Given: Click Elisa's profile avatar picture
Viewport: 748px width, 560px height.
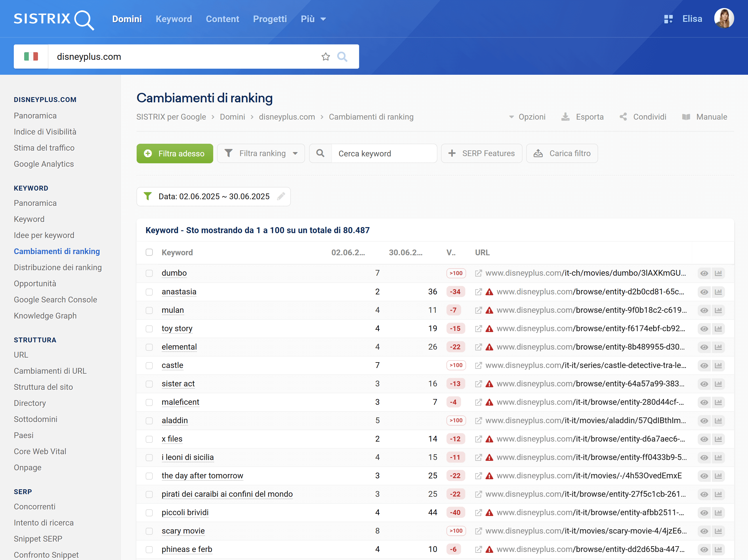Looking at the screenshot, I should [x=724, y=18].
